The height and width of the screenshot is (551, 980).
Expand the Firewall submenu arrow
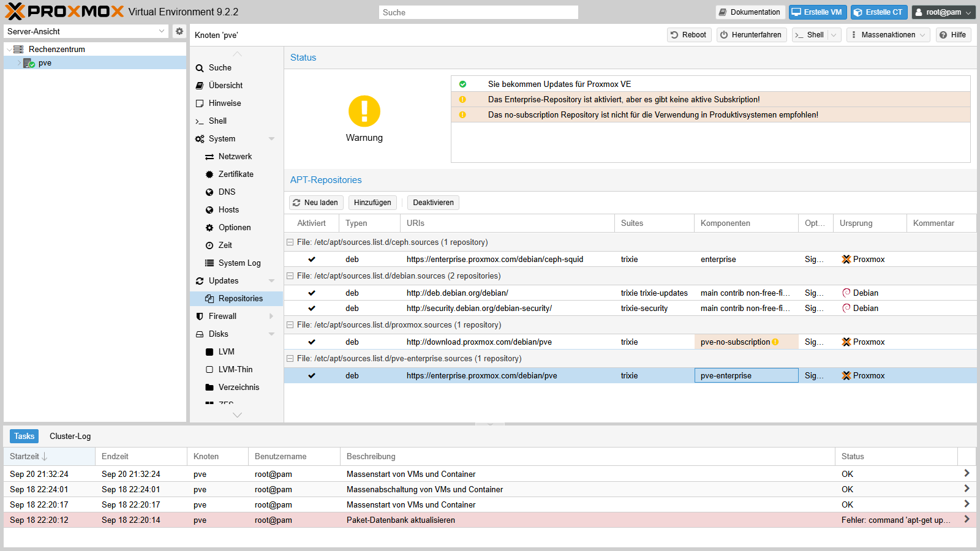(271, 317)
